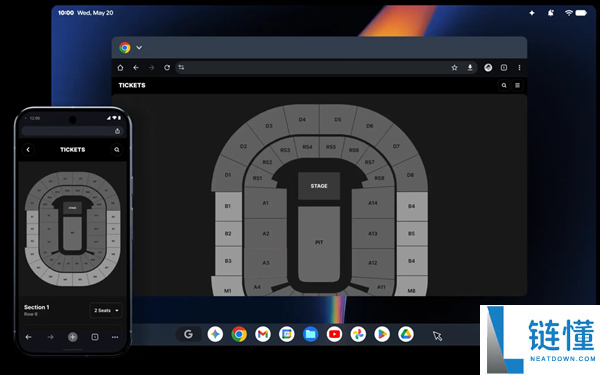Open search on the desktop TICKETS page
600x375 pixels.
pos(504,85)
